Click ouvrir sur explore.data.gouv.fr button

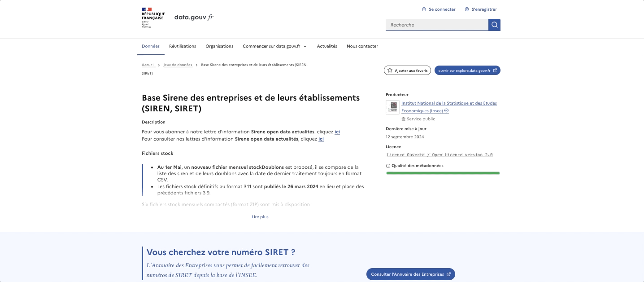coord(467,70)
